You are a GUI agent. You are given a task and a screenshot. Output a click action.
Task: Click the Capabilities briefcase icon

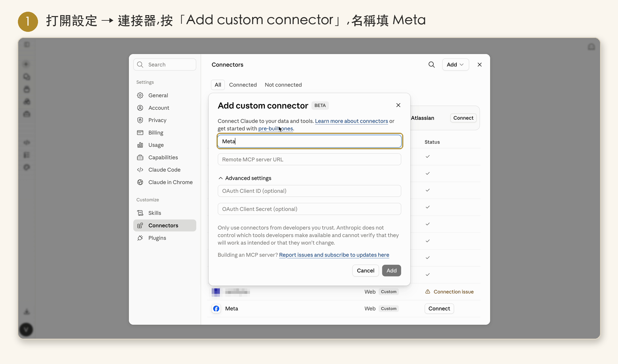140,157
